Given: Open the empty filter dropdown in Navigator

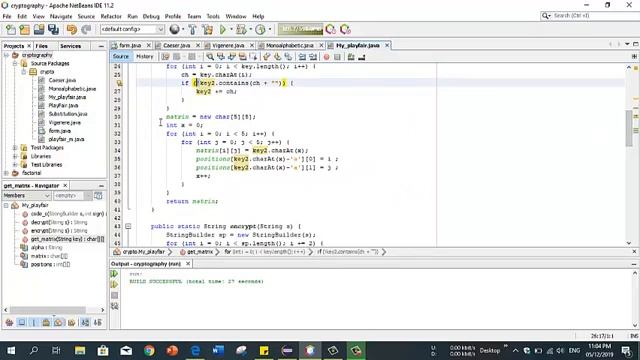Looking at the screenshot, I should tap(88, 196).
